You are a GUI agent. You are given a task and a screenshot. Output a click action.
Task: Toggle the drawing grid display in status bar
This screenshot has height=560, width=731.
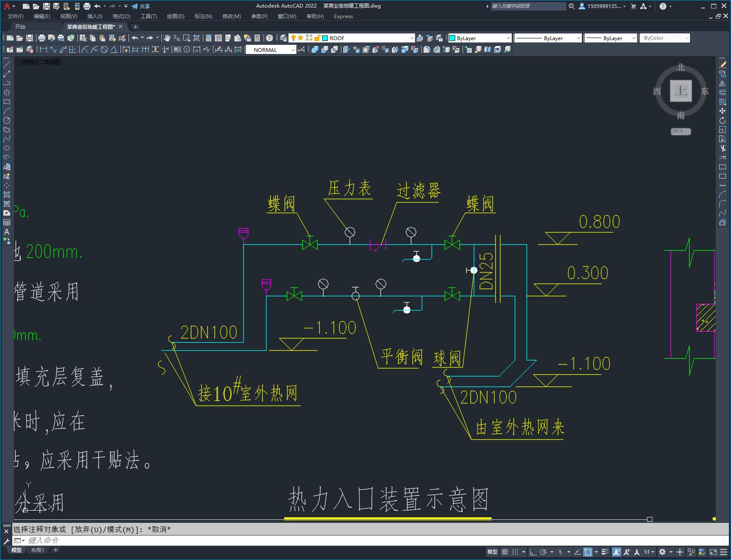pyautogui.click(x=505, y=552)
